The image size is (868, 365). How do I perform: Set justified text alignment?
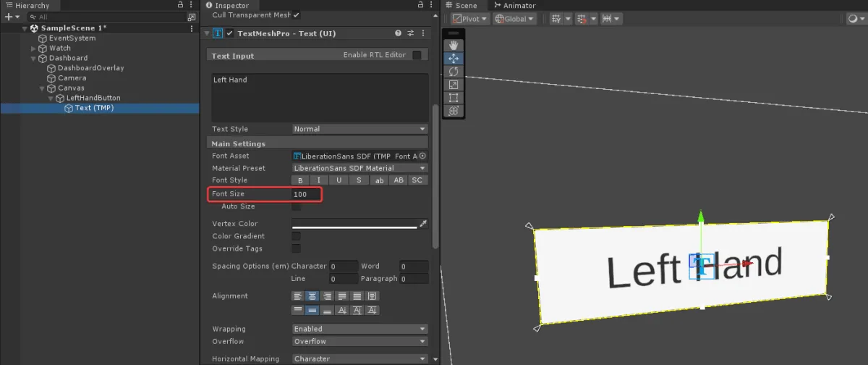point(343,295)
